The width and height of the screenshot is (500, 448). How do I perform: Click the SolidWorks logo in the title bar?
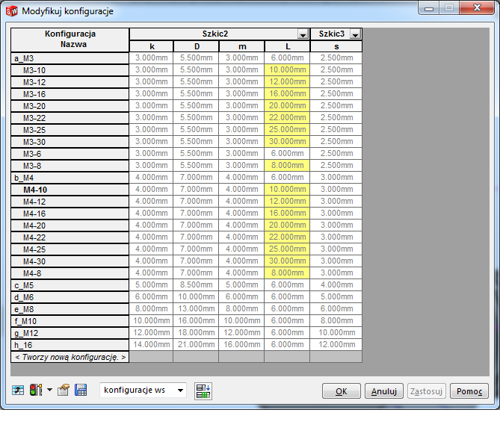pos(11,11)
